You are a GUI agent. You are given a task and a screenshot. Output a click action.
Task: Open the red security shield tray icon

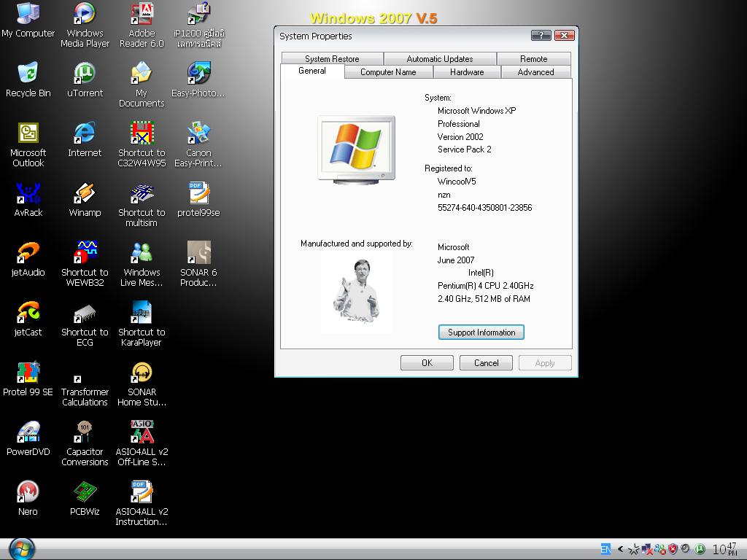click(x=673, y=550)
